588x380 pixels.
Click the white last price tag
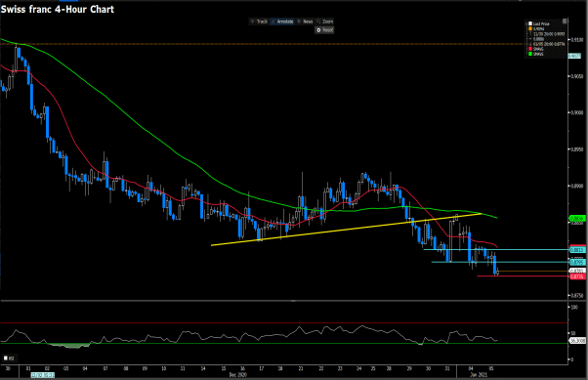click(x=577, y=271)
